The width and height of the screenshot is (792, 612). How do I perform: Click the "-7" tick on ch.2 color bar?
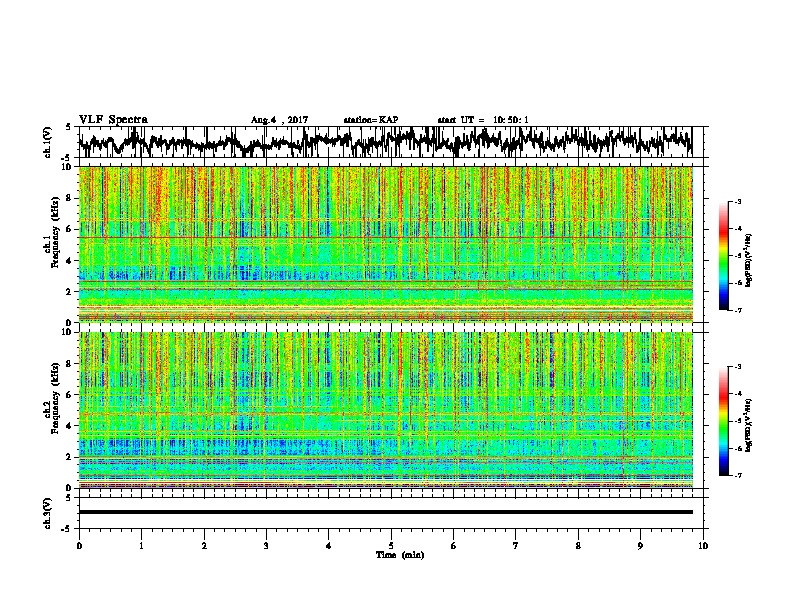click(738, 476)
